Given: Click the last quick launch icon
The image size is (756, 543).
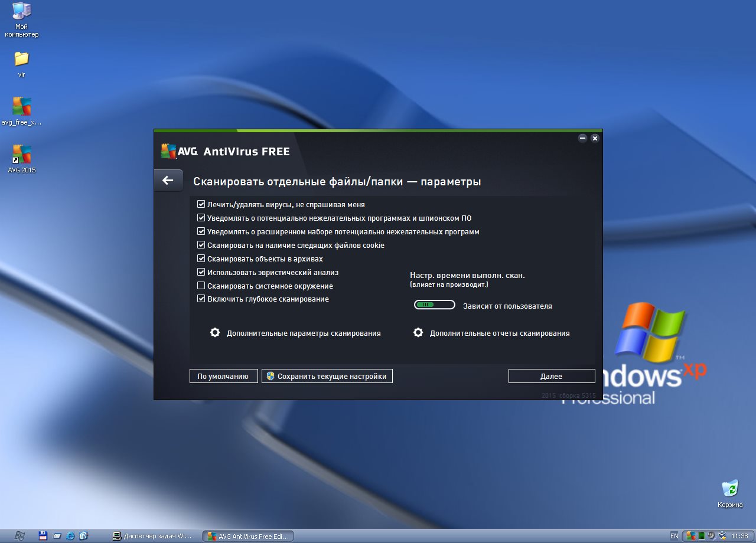Looking at the screenshot, I should (83, 536).
